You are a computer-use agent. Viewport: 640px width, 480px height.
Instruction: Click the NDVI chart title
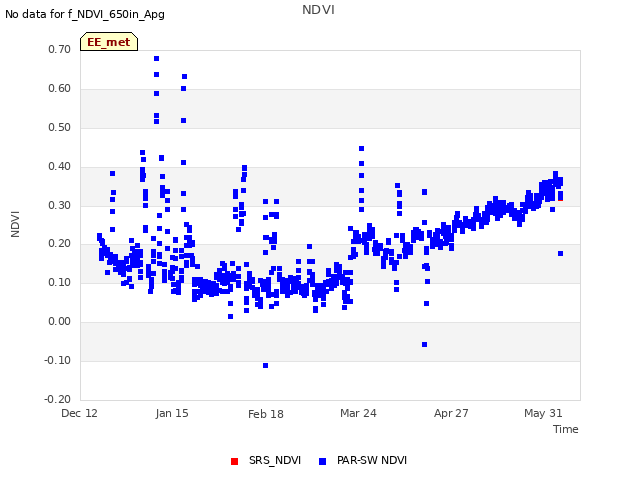(318, 10)
